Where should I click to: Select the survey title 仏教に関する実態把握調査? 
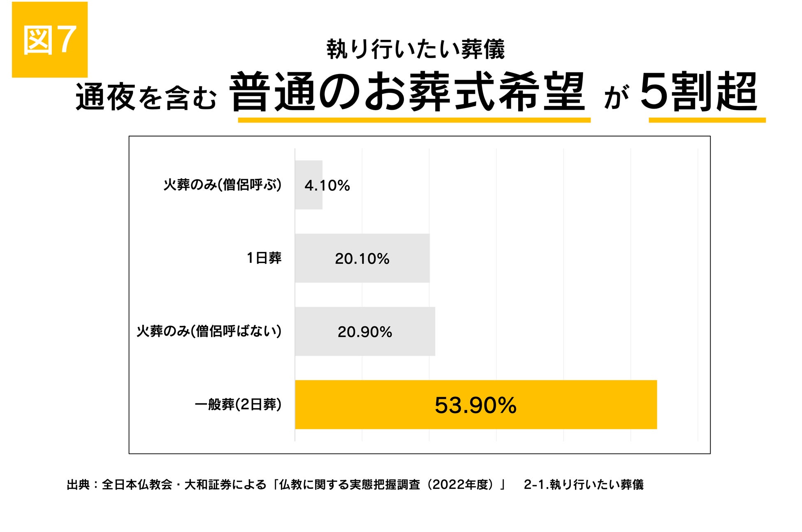click(x=349, y=485)
